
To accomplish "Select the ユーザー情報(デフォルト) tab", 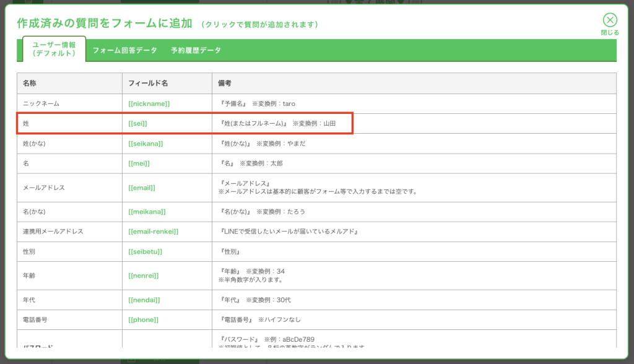I will click(54, 50).
